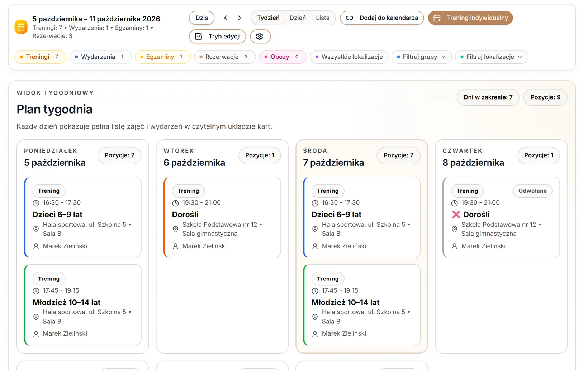Click clock icon in Wednesday 17:45 - 19:15 card
Image resolution: width=588 pixels, height=370 pixels.
315,291
